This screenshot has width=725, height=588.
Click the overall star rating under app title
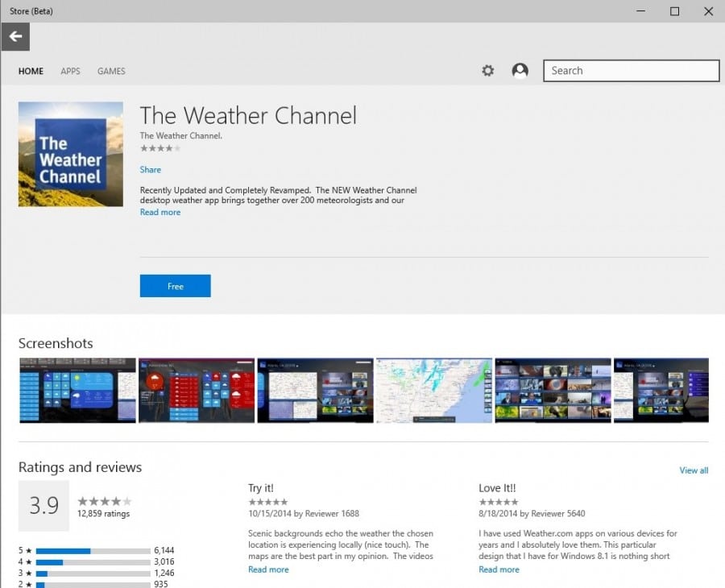coord(158,148)
